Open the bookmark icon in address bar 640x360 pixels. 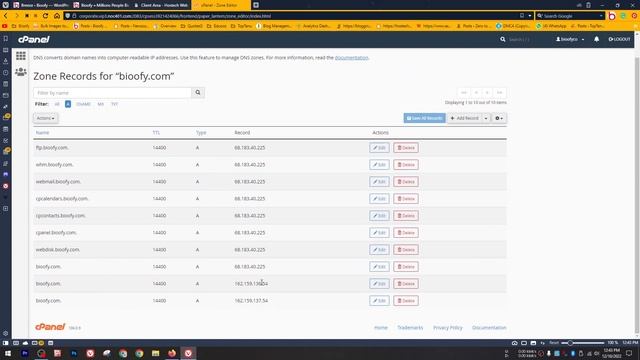(522, 16)
